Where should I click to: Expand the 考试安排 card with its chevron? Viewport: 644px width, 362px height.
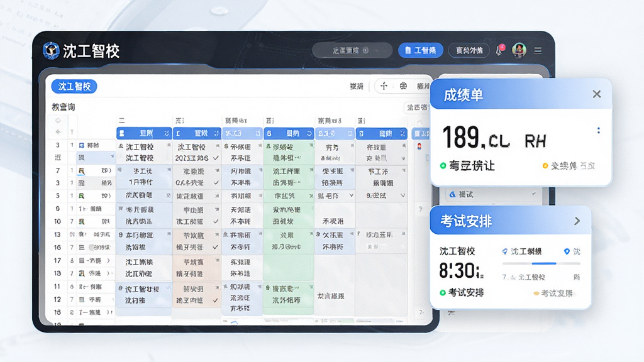coord(577,221)
